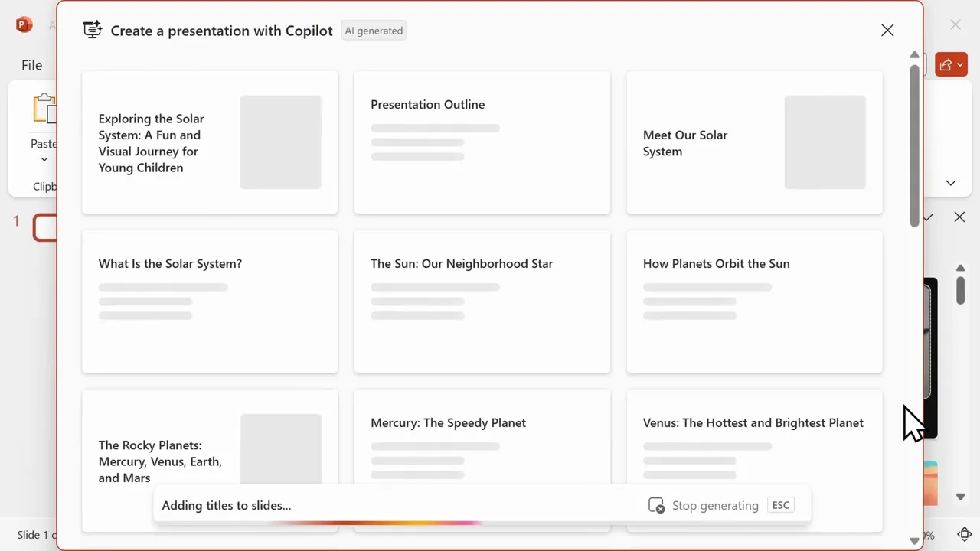
Task: Click the Stop generating button
Action: click(x=704, y=505)
